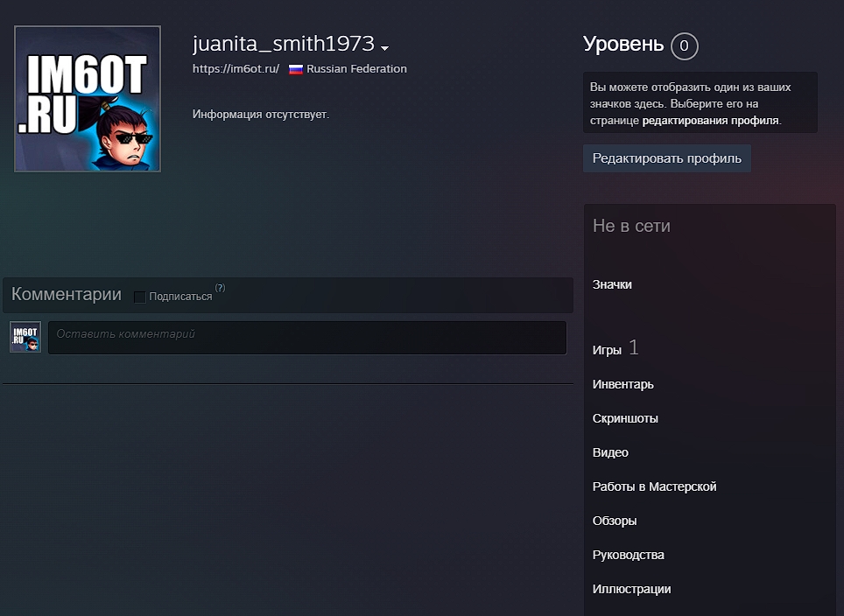Screen dimensions: 844x616
Task: Open the Инвентарь page
Action: point(622,384)
